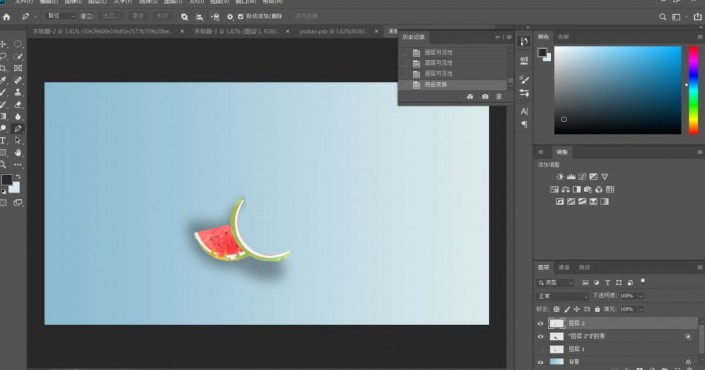Open path operations icon in options bar
The image size is (705, 370).
click(184, 17)
